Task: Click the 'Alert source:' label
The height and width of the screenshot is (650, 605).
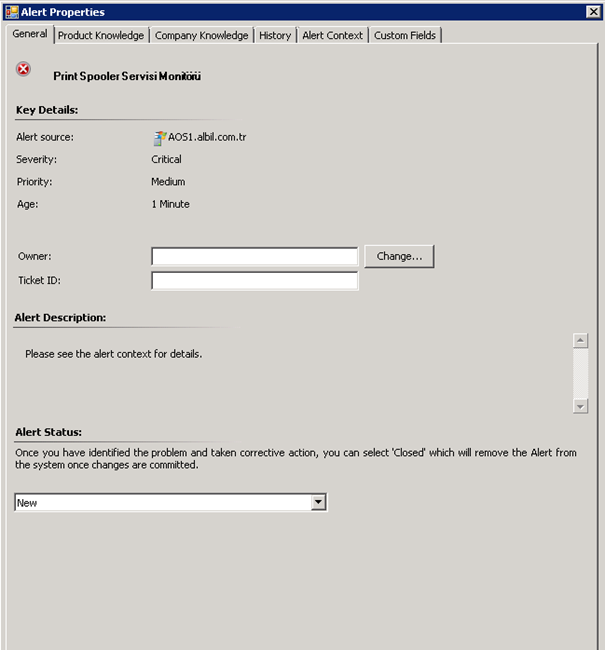Action: 45,137
